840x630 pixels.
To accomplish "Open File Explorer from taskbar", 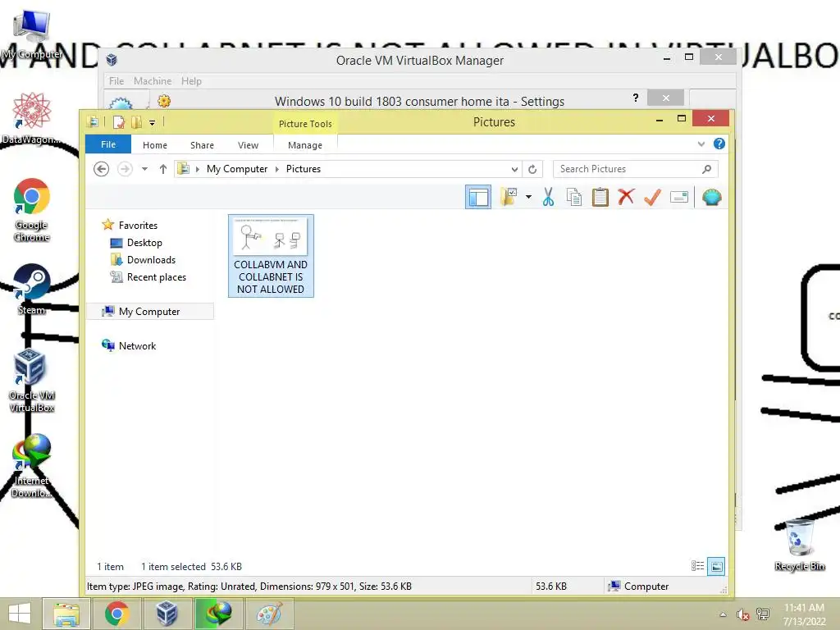I will 66,614.
